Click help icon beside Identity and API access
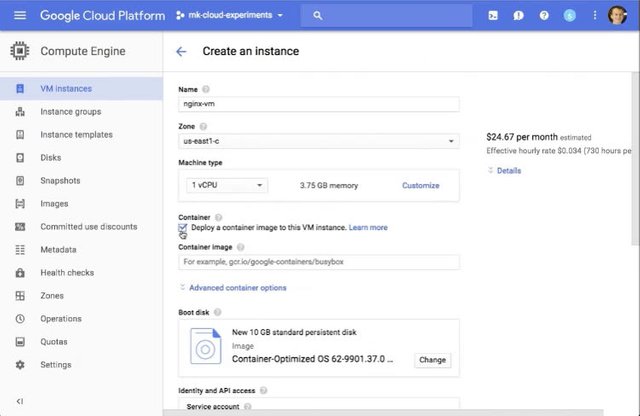 tap(263, 390)
